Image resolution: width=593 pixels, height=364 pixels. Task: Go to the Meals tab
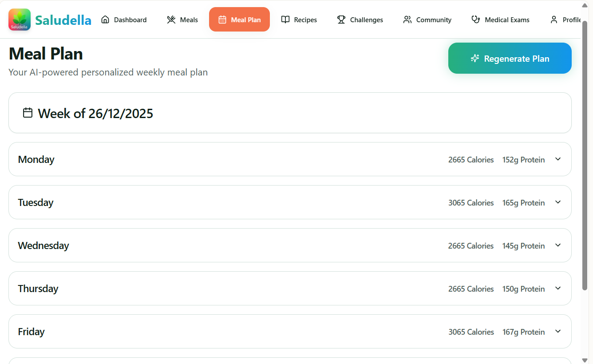[x=182, y=20]
